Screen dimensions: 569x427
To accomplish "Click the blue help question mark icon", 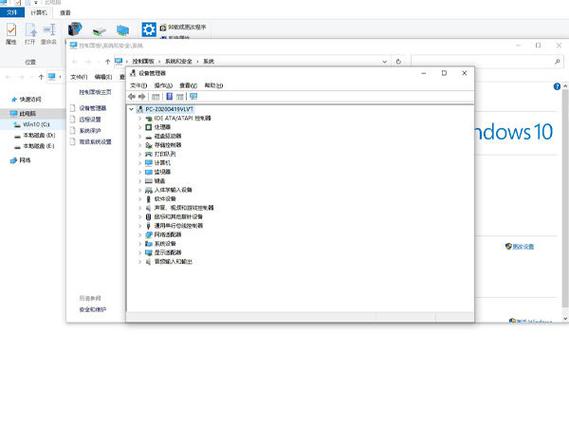I will coord(557,86).
